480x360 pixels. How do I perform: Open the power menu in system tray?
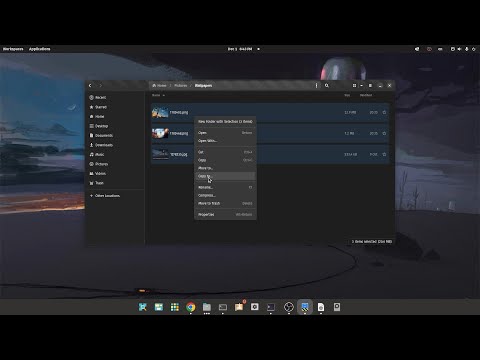click(x=474, y=49)
